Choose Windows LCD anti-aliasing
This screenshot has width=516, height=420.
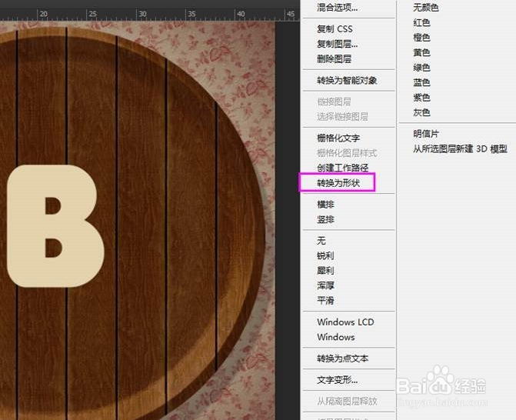345,322
